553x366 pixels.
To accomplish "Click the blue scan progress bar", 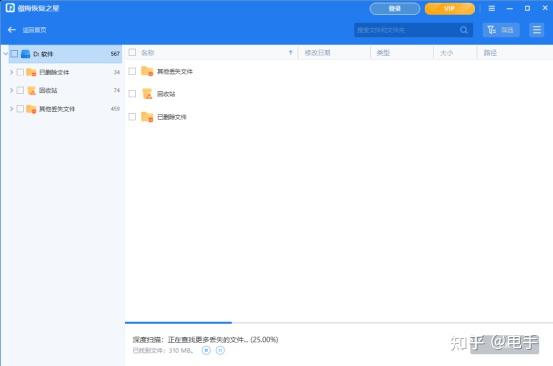I will 178,322.
